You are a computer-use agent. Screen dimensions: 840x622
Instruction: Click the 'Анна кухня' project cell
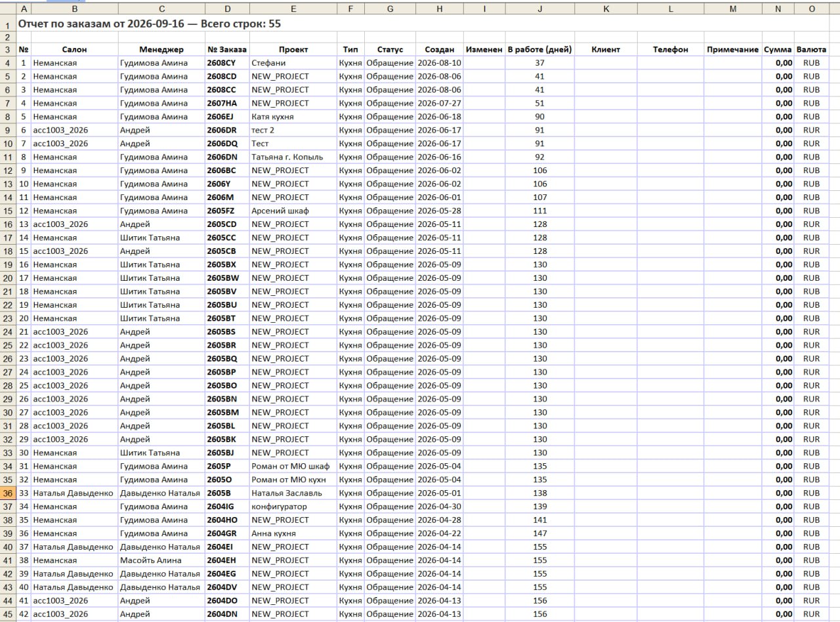click(x=293, y=533)
